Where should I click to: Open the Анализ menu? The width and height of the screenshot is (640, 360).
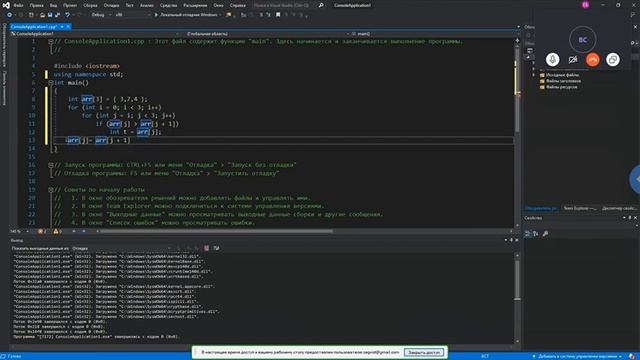[x=147, y=5]
